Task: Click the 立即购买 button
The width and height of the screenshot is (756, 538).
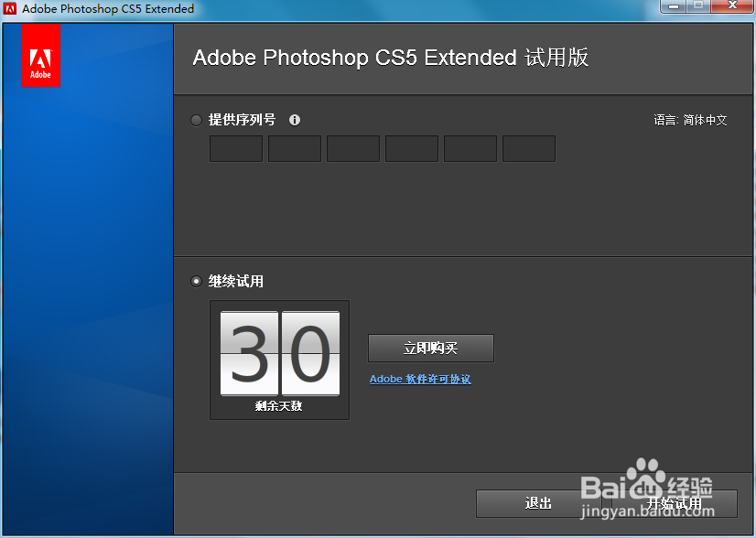Action: point(431,348)
